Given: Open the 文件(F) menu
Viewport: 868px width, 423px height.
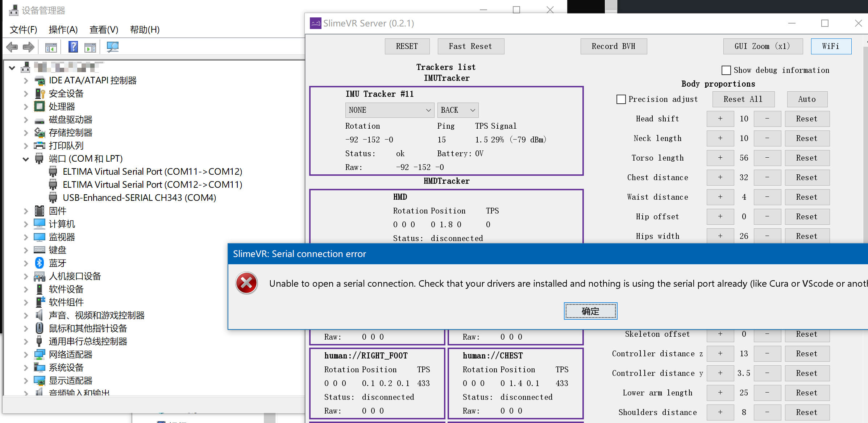Looking at the screenshot, I should click(24, 29).
